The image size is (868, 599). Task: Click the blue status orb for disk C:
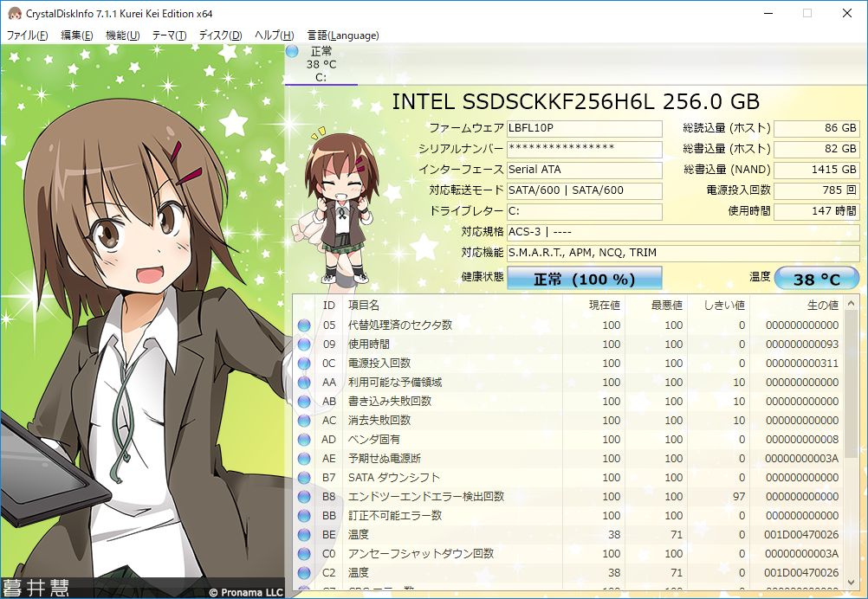pyautogui.click(x=292, y=52)
